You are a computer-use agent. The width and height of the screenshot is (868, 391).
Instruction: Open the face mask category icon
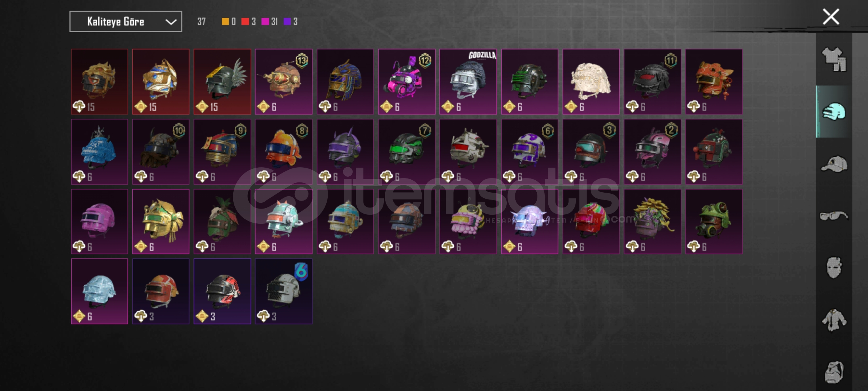pyautogui.click(x=834, y=268)
